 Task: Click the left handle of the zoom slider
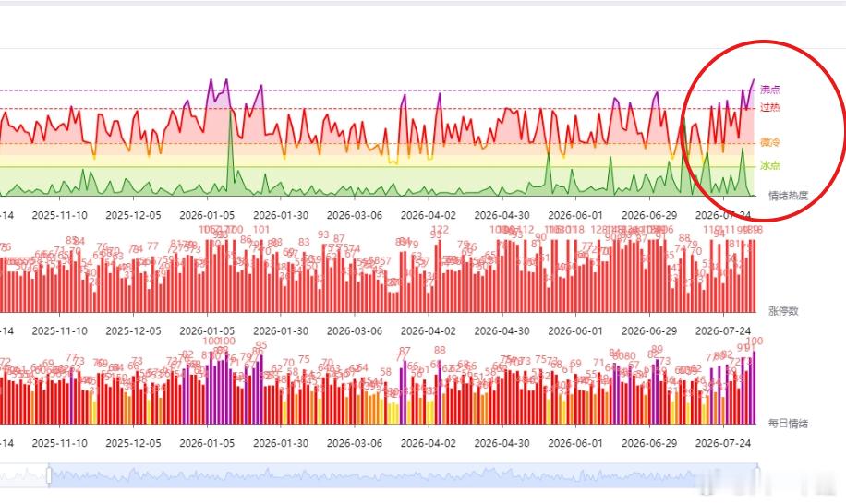coord(49,475)
